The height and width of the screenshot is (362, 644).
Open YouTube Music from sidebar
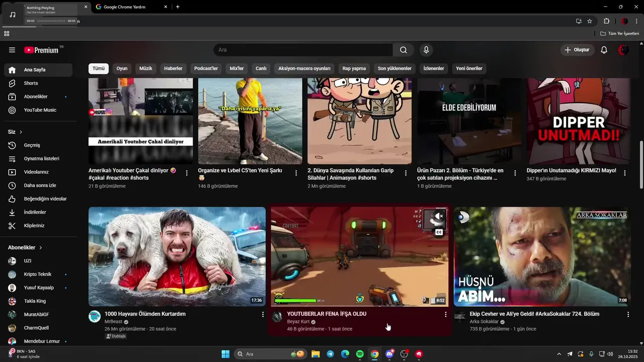tap(38, 110)
